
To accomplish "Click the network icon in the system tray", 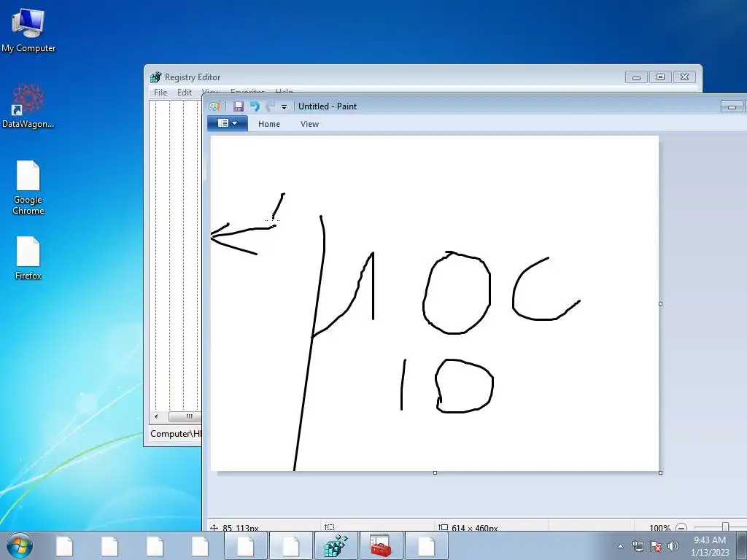I will (x=638, y=546).
